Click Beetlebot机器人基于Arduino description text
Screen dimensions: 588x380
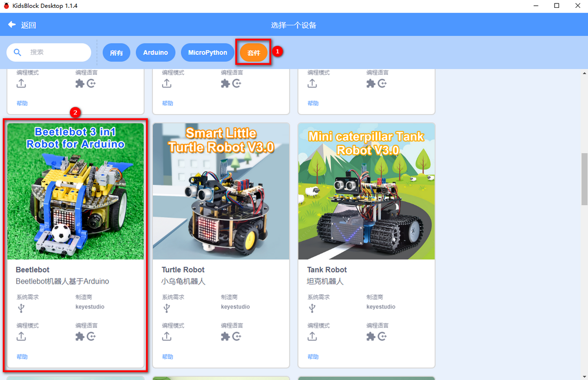click(62, 282)
